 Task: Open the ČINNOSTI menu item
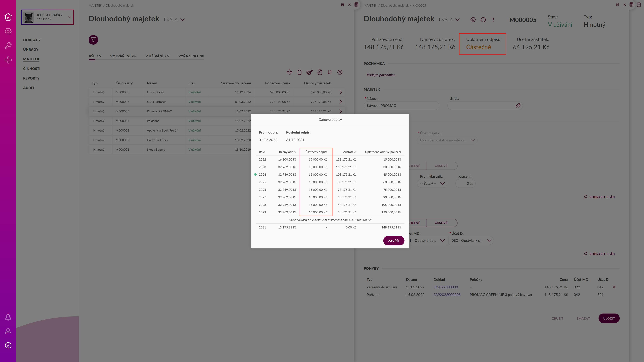point(32,69)
